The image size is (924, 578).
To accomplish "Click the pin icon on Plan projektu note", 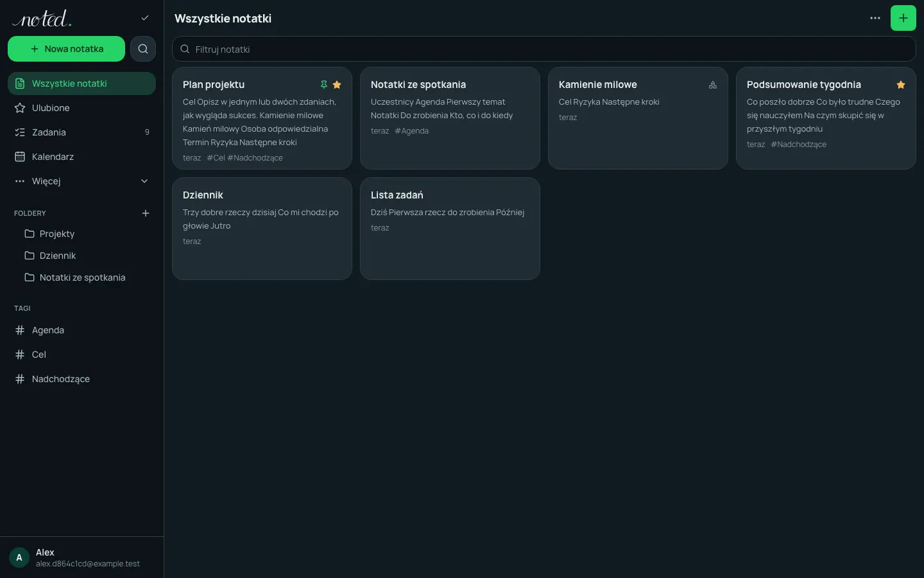I will (324, 85).
